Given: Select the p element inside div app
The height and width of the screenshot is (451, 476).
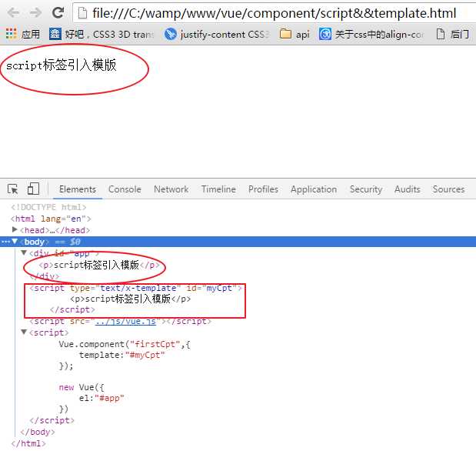Looking at the screenshot, I should [x=99, y=265].
